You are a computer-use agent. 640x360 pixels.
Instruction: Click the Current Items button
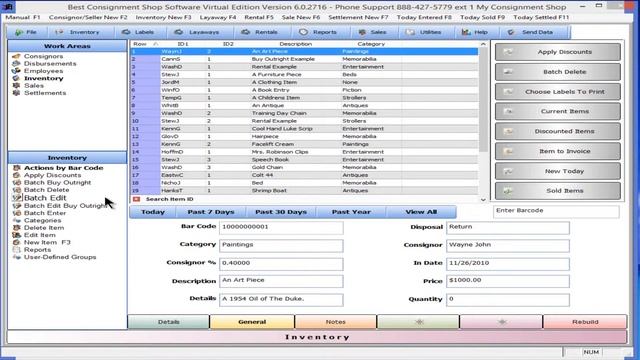point(558,111)
